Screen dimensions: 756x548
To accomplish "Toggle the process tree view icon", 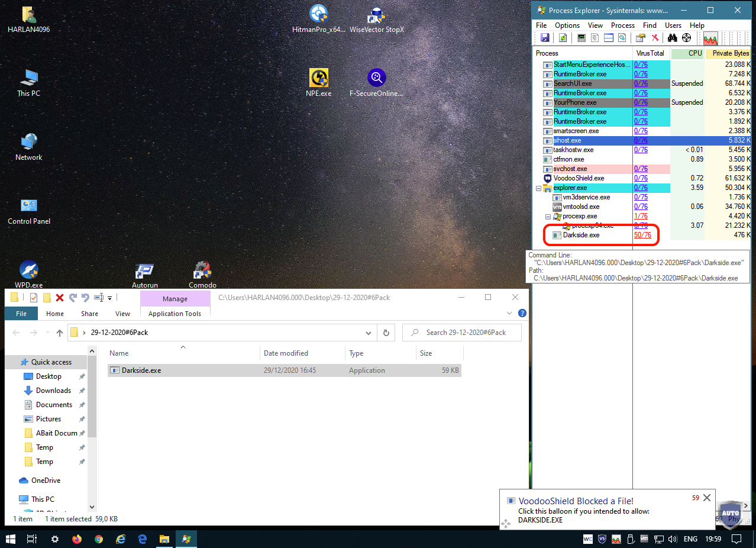I will [595, 38].
